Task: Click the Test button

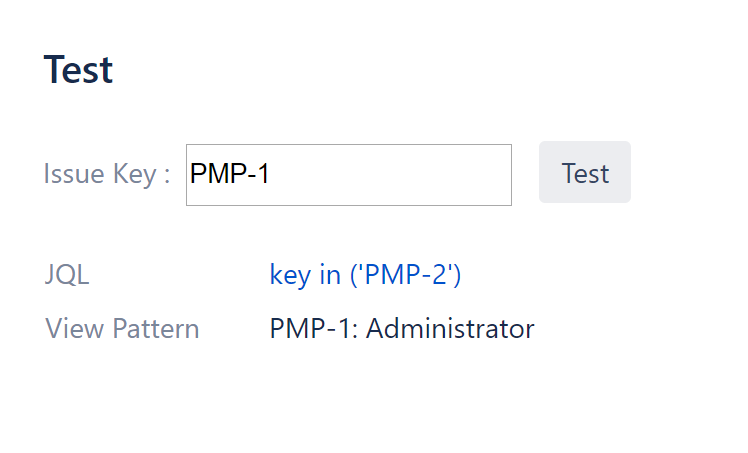Action: pos(585,173)
